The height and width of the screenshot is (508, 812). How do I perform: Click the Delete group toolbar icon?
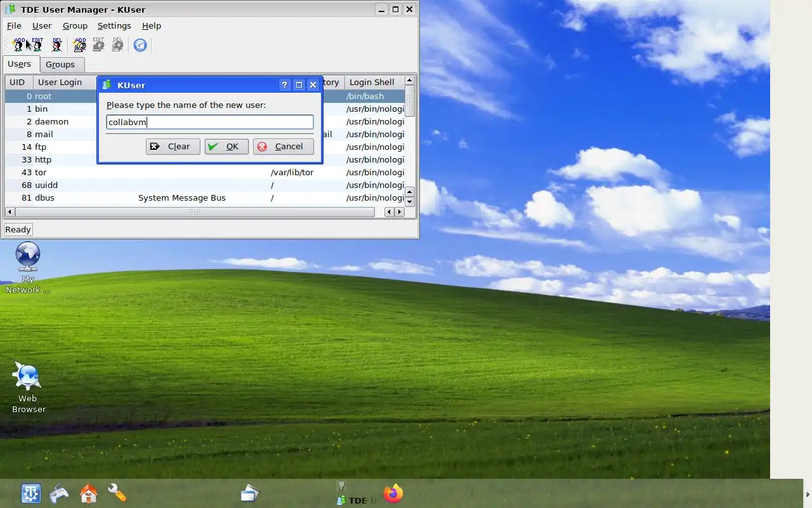[x=117, y=44]
